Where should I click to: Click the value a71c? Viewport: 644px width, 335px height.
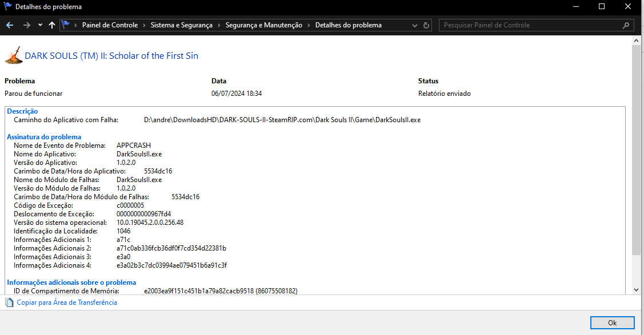pos(123,240)
